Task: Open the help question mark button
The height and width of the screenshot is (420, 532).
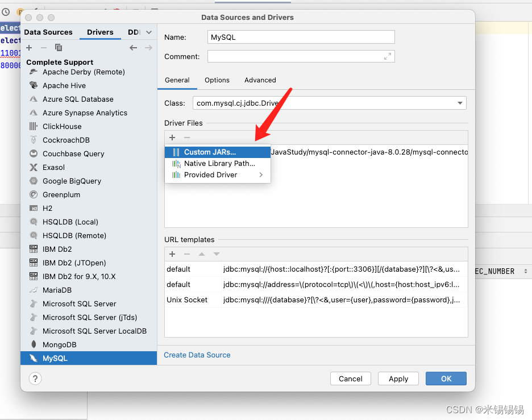Action: click(35, 379)
